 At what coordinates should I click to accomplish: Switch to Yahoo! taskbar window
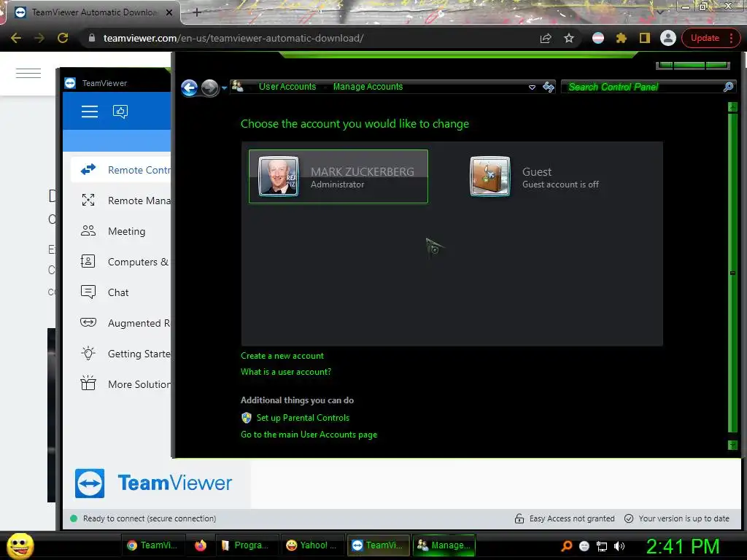(312, 545)
